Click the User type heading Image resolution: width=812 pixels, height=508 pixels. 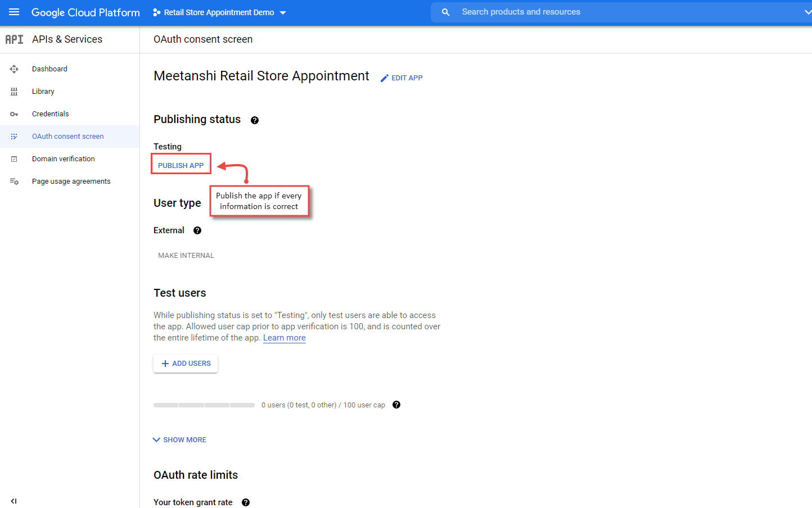pyautogui.click(x=177, y=203)
